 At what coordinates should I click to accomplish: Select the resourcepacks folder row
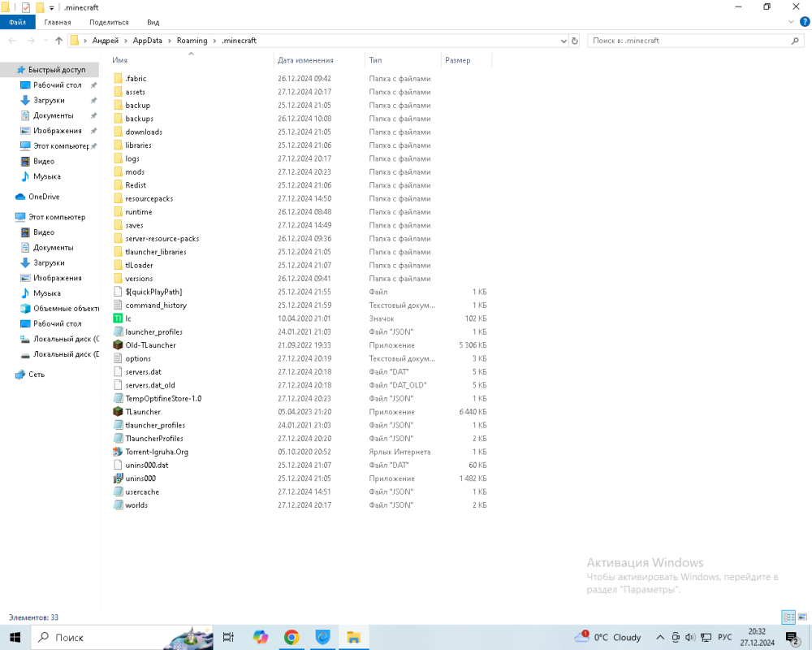pos(300,198)
